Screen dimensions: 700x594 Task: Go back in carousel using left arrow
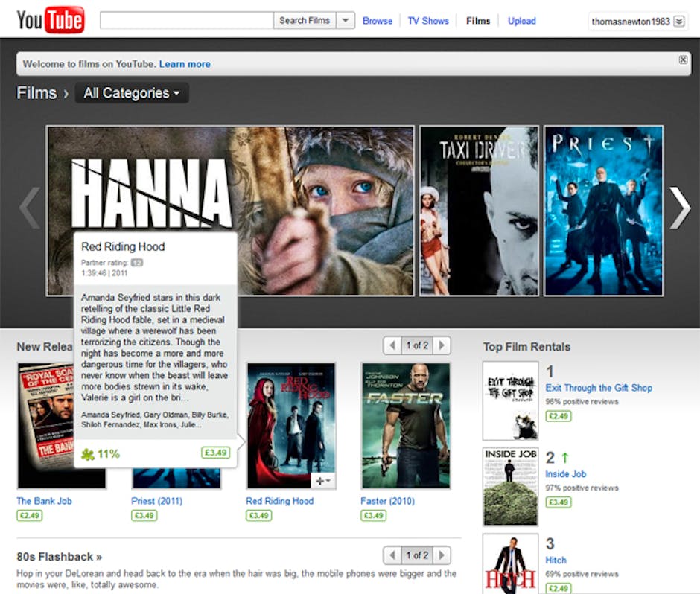tap(28, 208)
